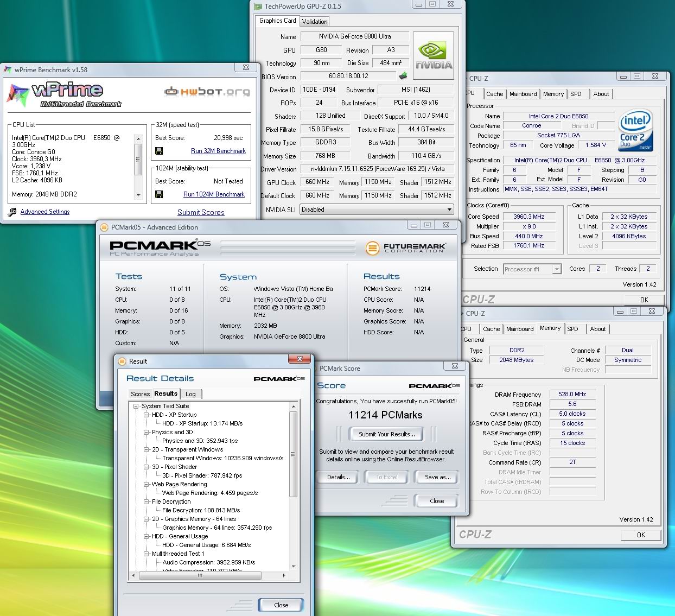Open the Memory tab in the upper CPU-Z window

[x=553, y=94]
